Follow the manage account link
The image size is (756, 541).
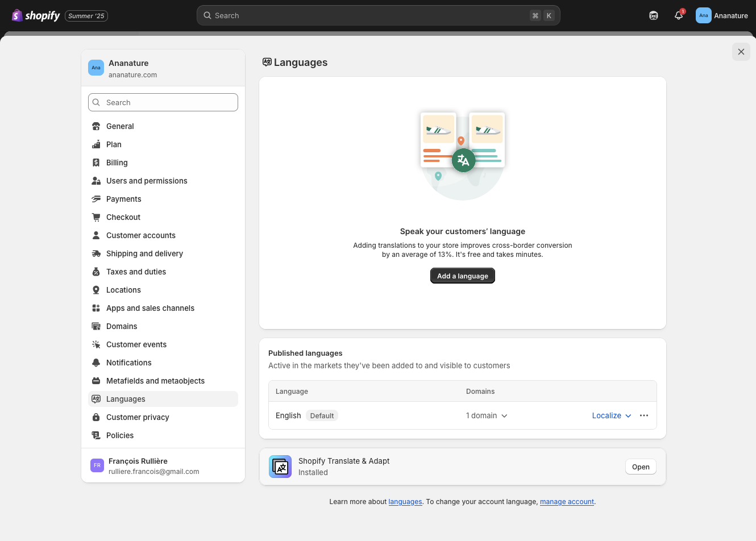tap(566, 502)
